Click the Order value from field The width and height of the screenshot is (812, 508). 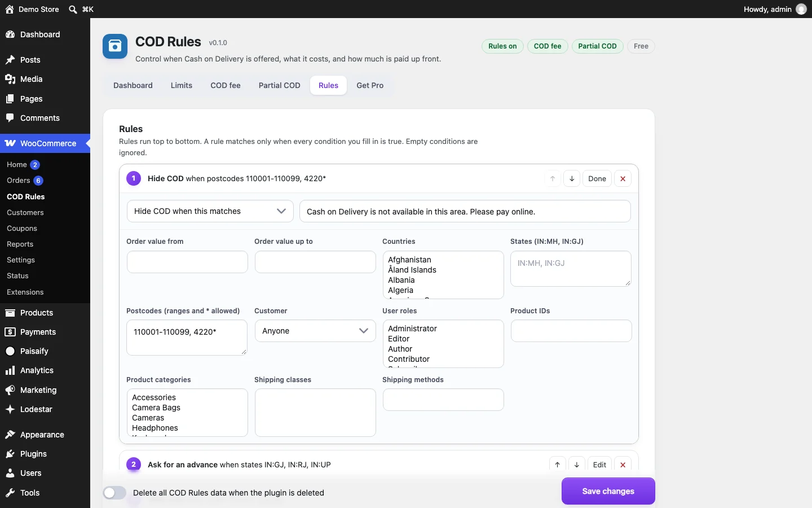[187, 262]
